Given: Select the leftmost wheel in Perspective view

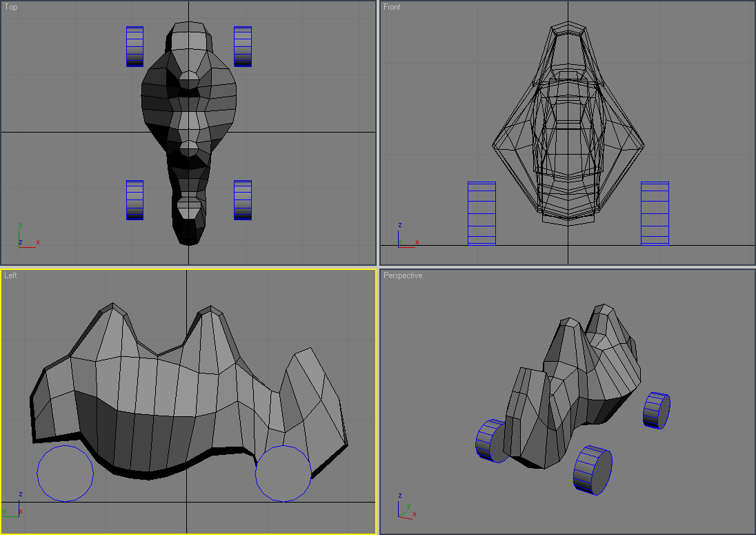Looking at the screenshot, I should [x=490, y=441].
